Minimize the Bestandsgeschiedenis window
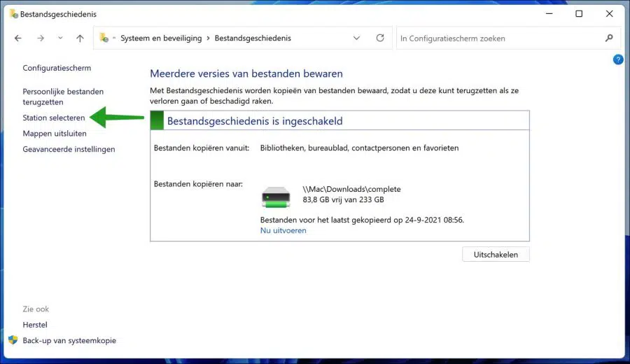The width and height of the screenshot is (630, 364). pos(549,14)
